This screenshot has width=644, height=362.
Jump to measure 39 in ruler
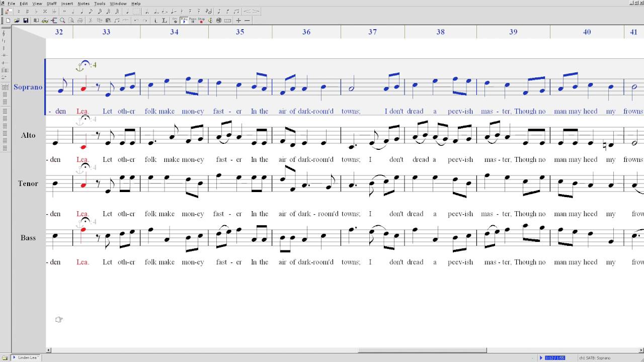click(513, 32)
